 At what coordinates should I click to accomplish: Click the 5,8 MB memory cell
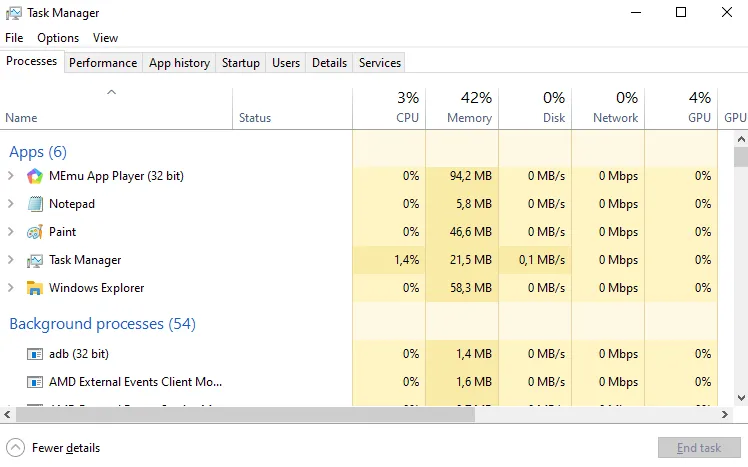tap(462, 204)
